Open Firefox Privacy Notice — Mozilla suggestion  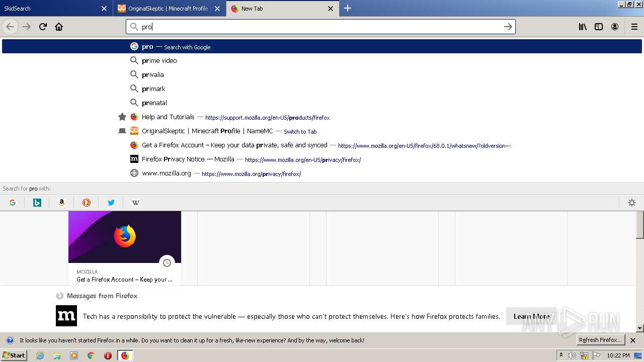[x=322, y=159]
